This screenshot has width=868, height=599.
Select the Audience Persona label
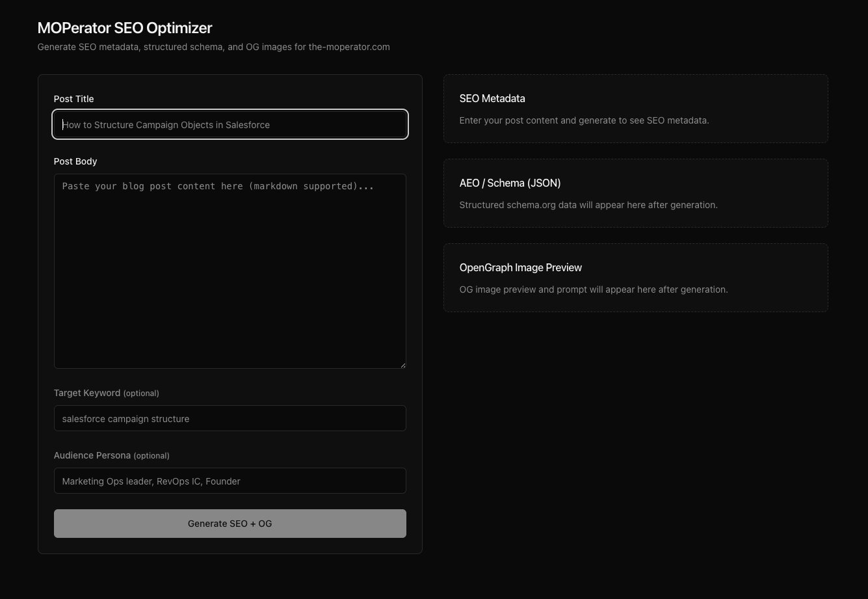pos(92,455)
